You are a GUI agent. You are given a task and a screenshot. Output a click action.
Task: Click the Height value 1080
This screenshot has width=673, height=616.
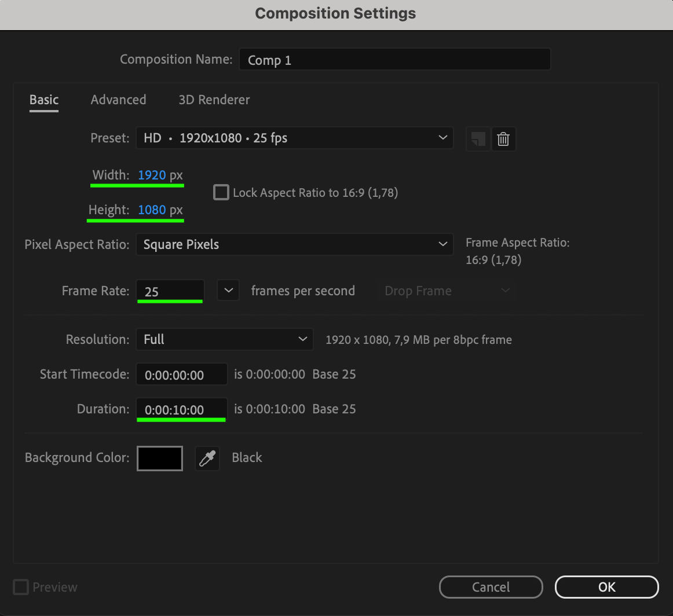tap(152, 210)
